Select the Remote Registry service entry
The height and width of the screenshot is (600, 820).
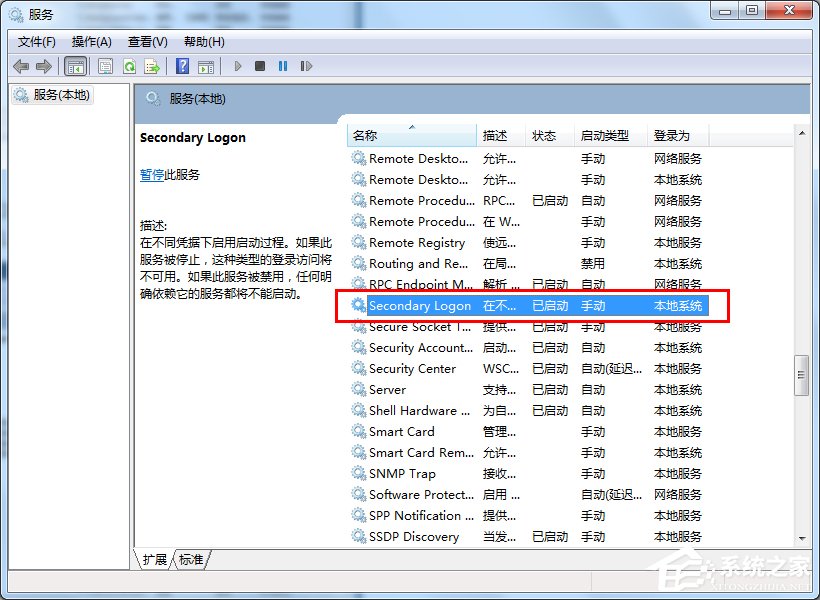click(x=419, y=242)
